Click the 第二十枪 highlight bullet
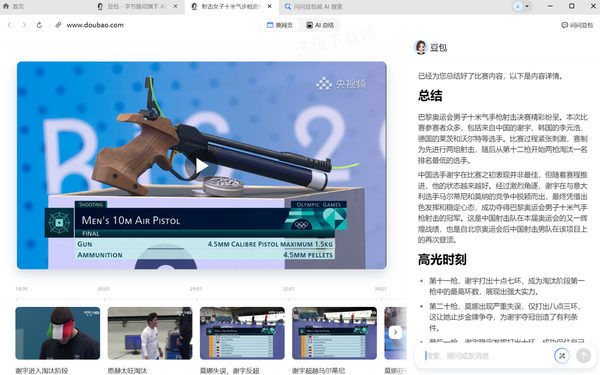Image resolution: width=600 pixels, height=375 pixels. (505, 317)
